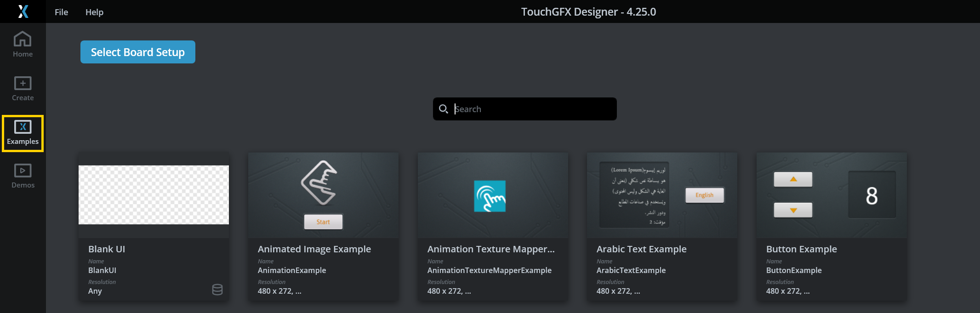The height and width of the screenshot is (313, 980).
Task: Click the Select Board Setup button
Action: click(x=137, y=52)
